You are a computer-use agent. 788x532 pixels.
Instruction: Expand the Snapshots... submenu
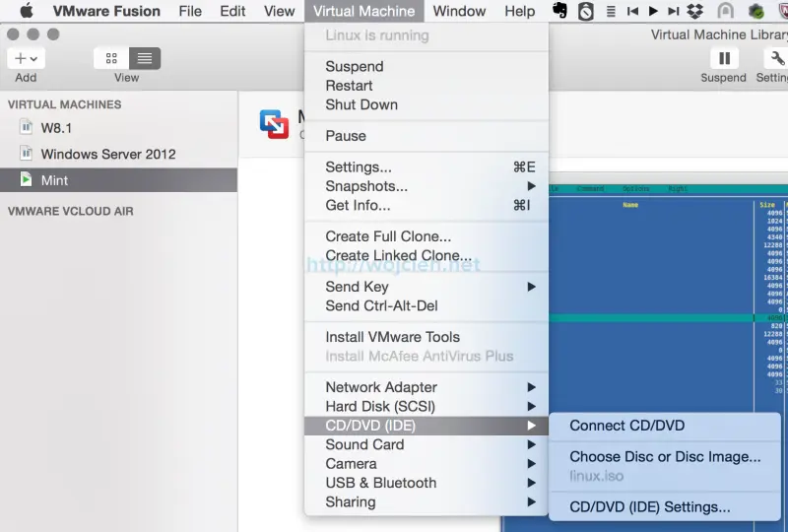[x=427, y=186]
